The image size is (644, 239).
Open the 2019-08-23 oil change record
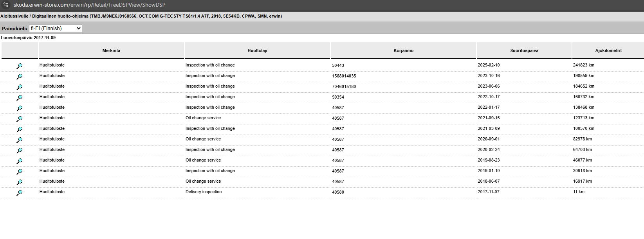[19, 161]
